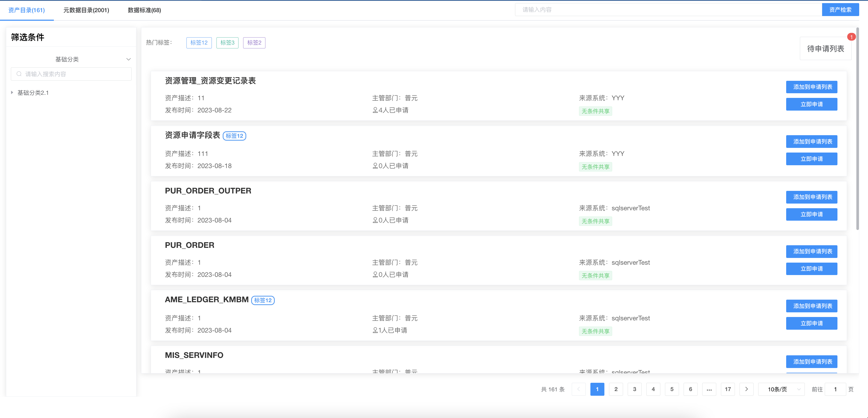Image resolution: width=868 pixels, height=418 pixels.
Task: Filter by hot tag 标签2
Action: (254, 42)
